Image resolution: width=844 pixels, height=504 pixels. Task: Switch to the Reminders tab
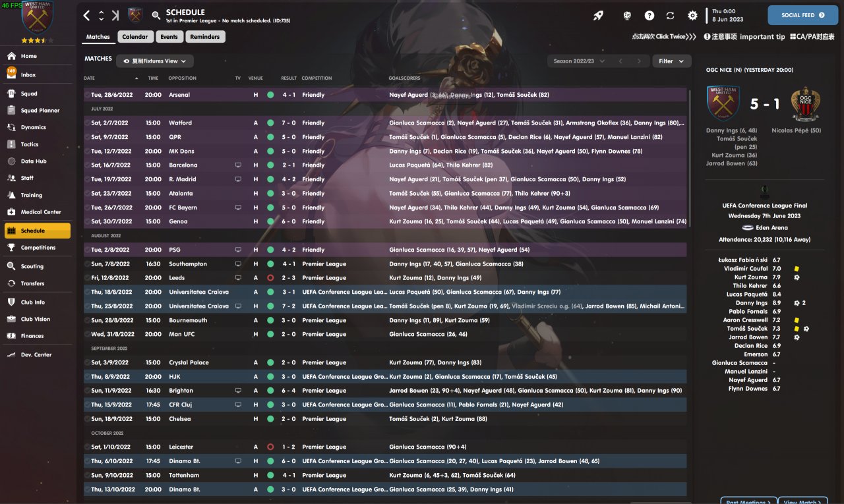(205, 37)
